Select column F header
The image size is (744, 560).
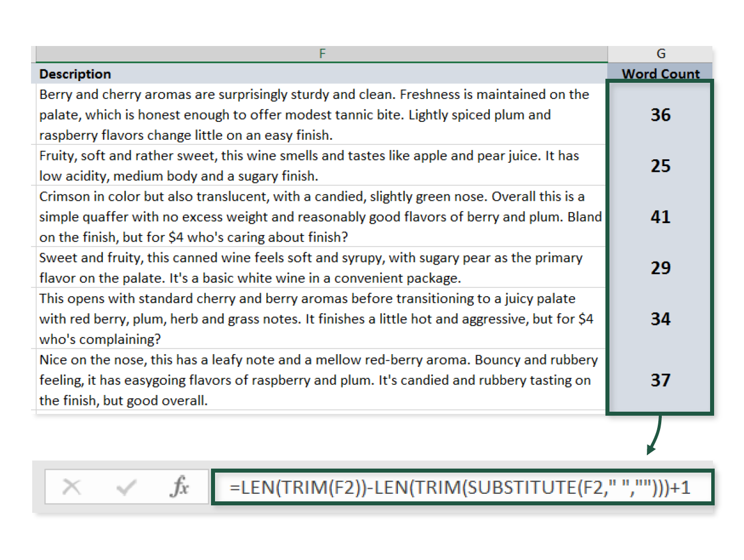[x=321, y=53]
